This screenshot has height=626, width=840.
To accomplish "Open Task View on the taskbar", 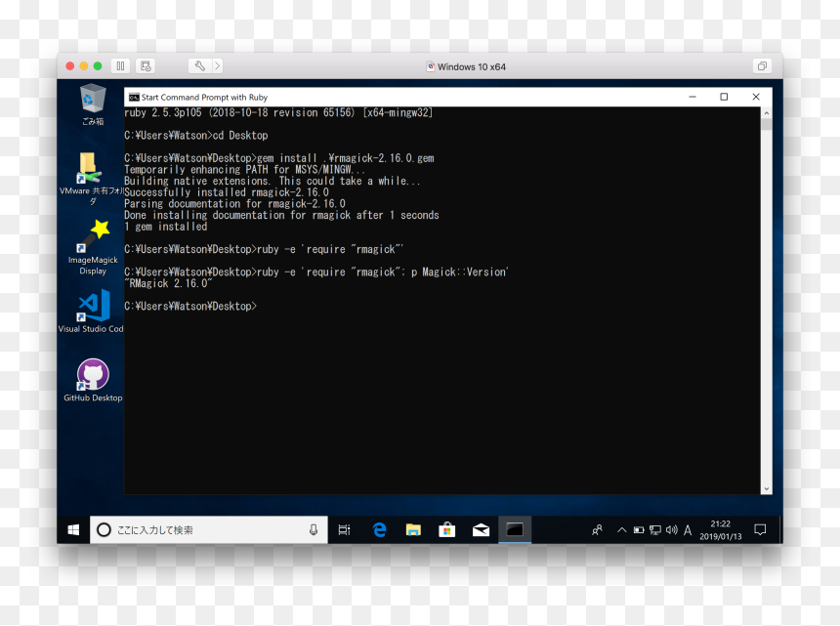I will (345, 529).
